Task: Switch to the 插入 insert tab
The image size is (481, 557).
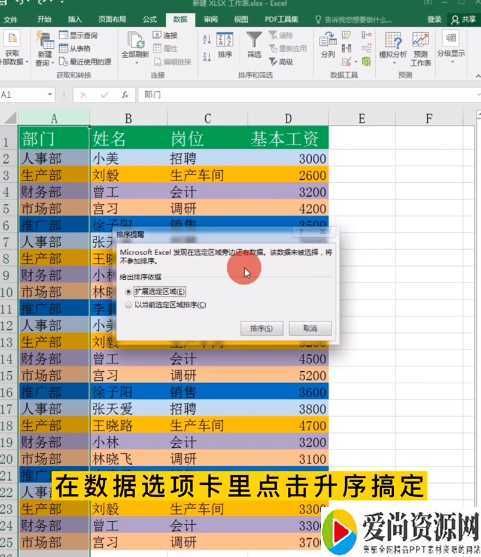Action: pyautogui.click(x=75, y=20)
